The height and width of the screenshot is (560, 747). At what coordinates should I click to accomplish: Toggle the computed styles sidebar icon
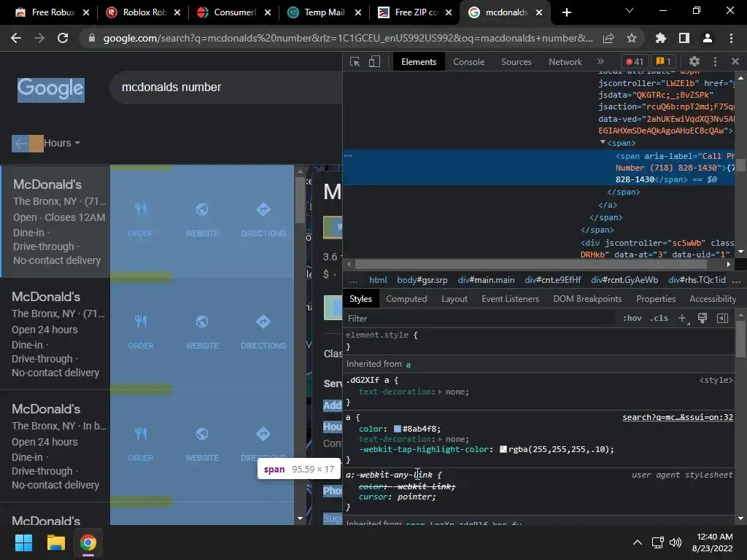click(x=723, y=318)
